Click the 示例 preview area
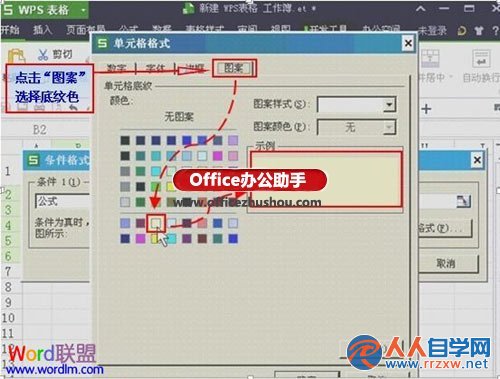 point(326,179)
